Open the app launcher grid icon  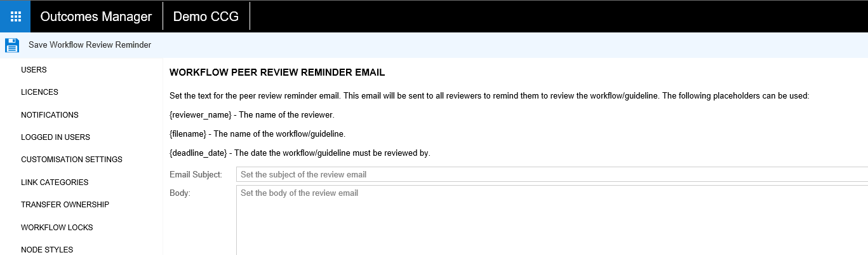tap(15, 17)
